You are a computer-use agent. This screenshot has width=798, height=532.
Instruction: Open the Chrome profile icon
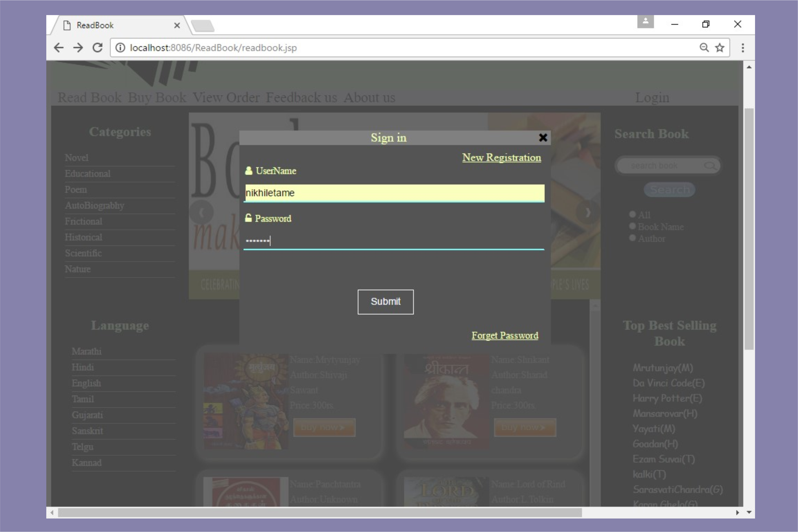[645, 21]
